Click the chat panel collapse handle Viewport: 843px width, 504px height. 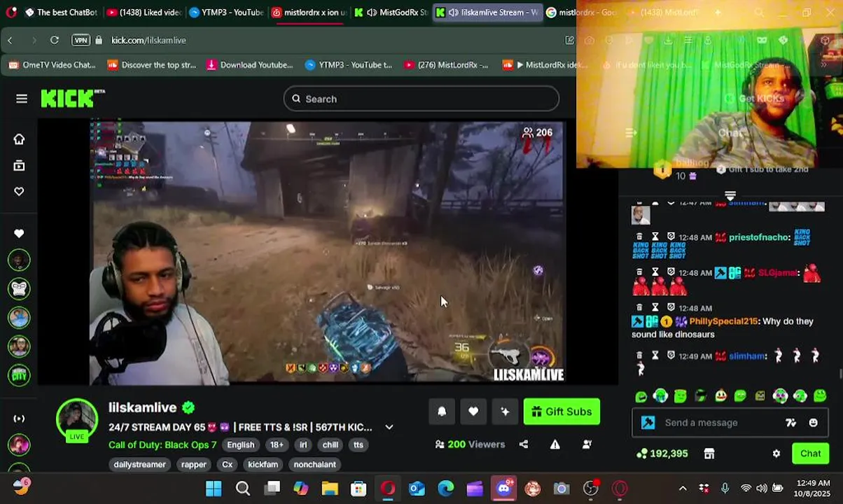coord(730,195)
